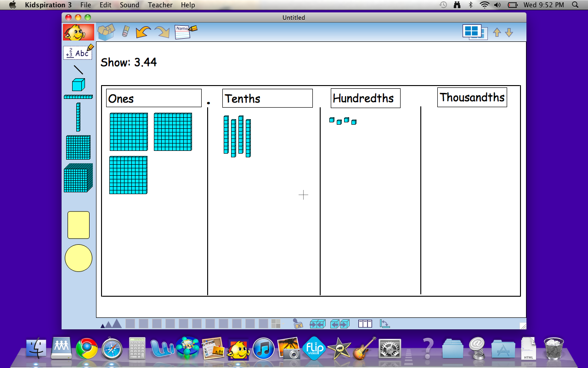Open the Kidspiration 3 menu
Screen dimensions: 588x368
coord(48,5)
